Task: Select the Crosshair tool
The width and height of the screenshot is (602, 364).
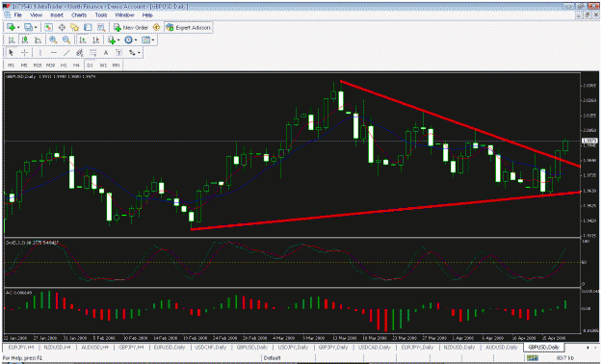Action: [25, 53]
